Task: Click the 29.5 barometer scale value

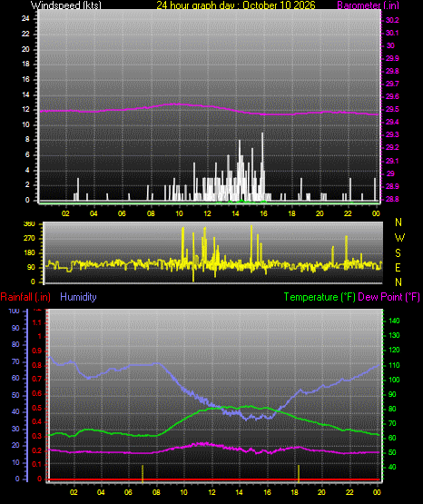Action: [x=392, y=110]
